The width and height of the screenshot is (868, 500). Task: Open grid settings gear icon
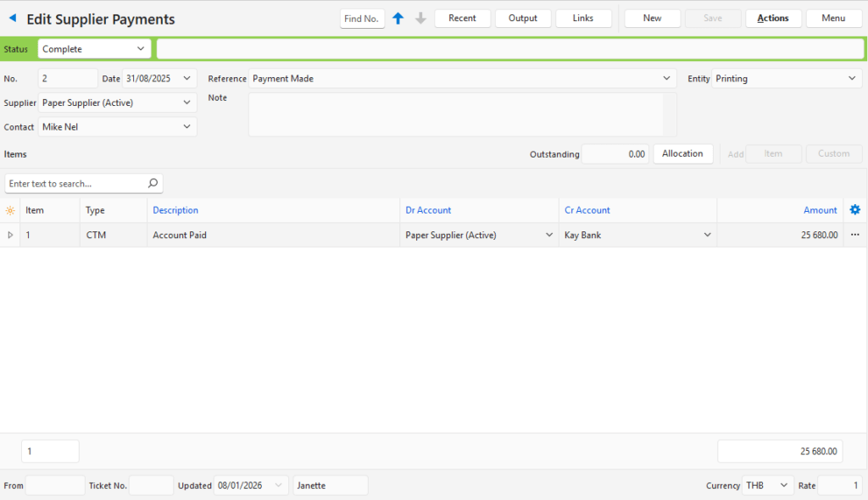[x=854, y=210]
